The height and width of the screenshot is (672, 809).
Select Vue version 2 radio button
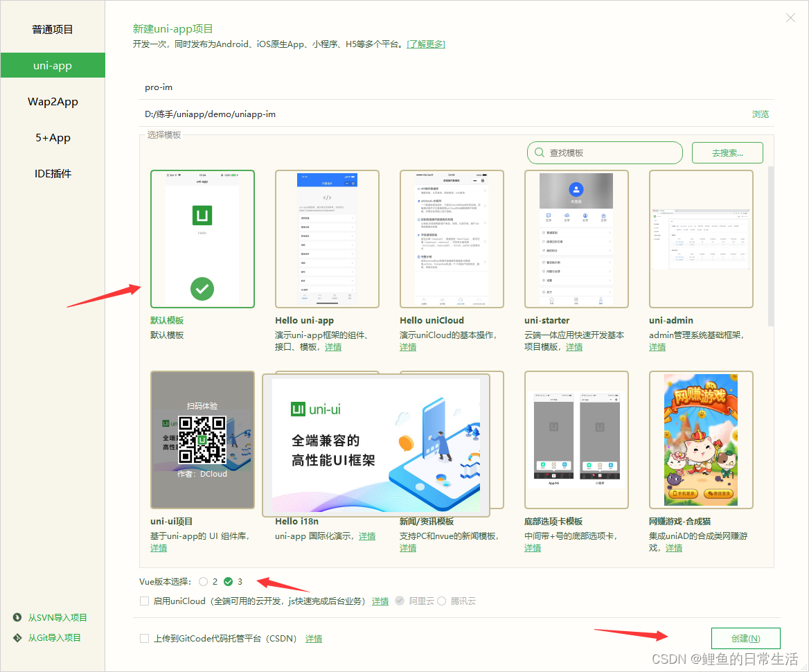tap(205, 581)
